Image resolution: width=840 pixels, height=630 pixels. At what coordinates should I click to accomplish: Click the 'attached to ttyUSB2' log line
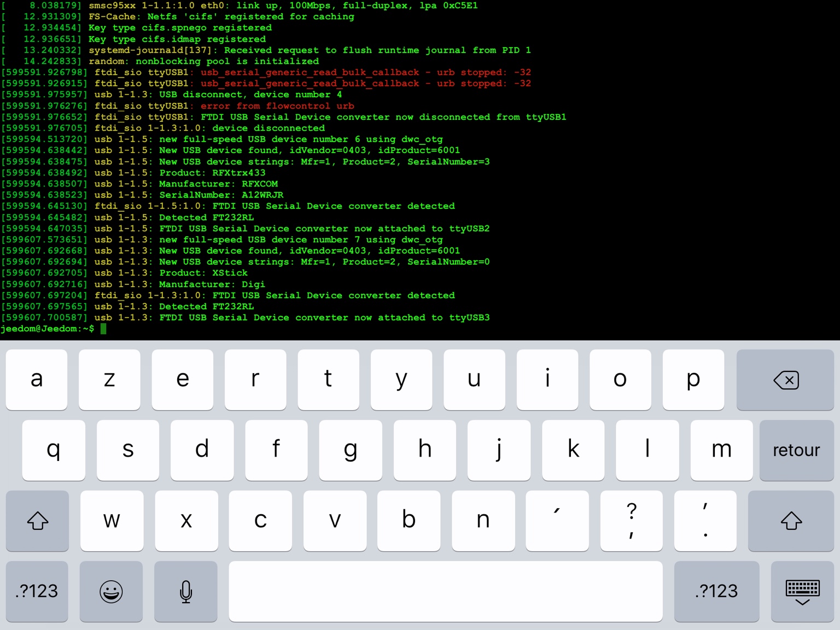tap(246, 229)
